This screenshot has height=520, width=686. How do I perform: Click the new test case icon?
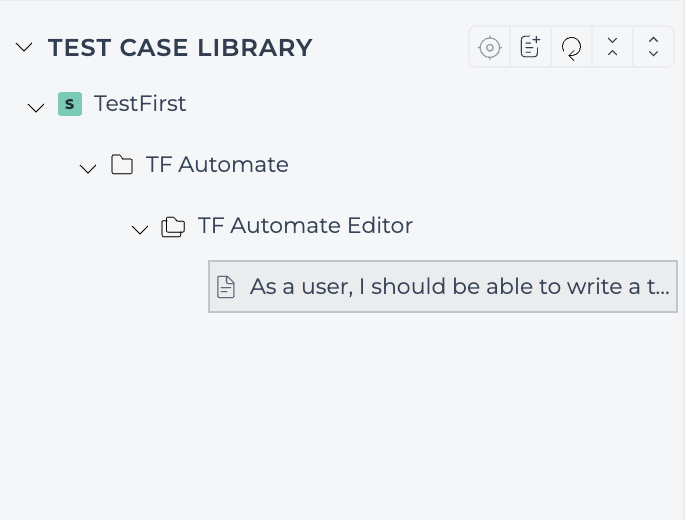(x=530, y=47)
